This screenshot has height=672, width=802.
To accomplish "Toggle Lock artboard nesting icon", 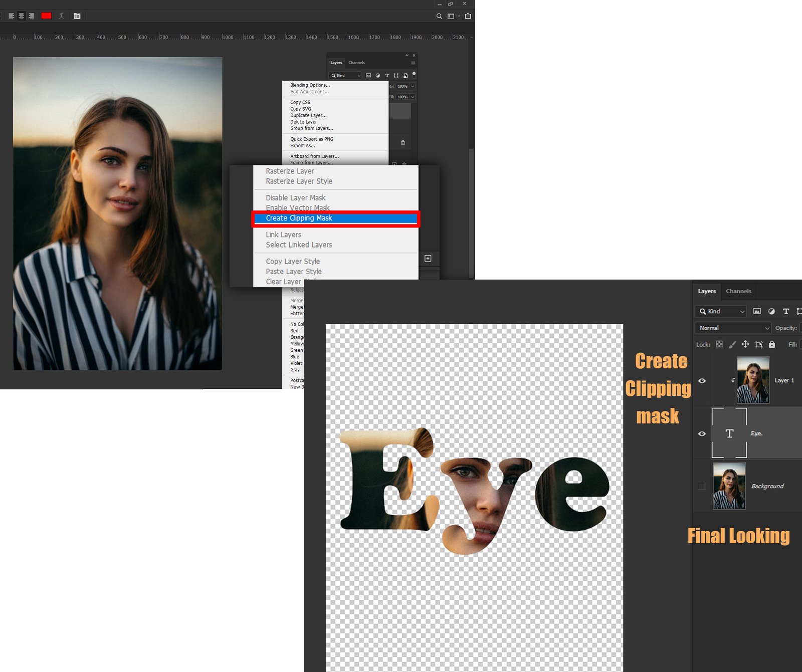I will pos(759,344).
